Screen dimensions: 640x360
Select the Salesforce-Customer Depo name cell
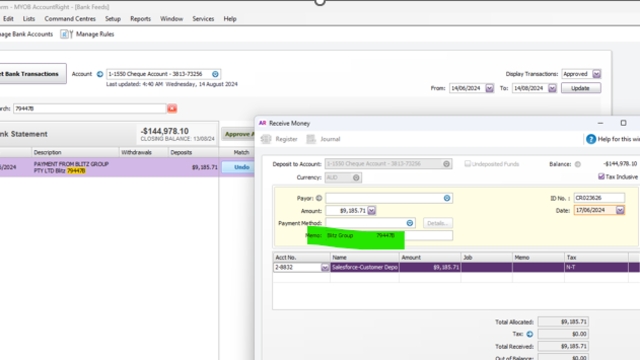coord(364,267)
